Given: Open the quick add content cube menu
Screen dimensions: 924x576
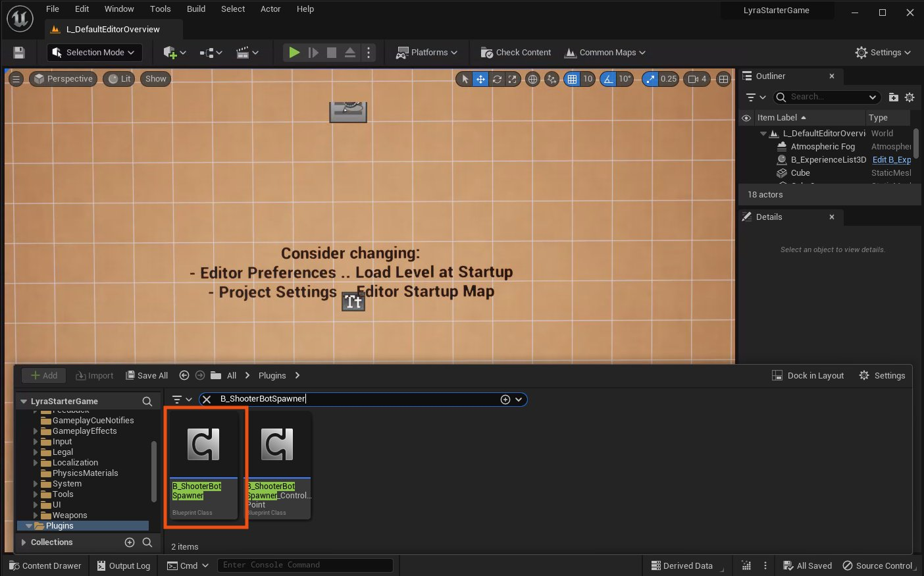Looking at the screenshot, I should (x=174, y=53).
